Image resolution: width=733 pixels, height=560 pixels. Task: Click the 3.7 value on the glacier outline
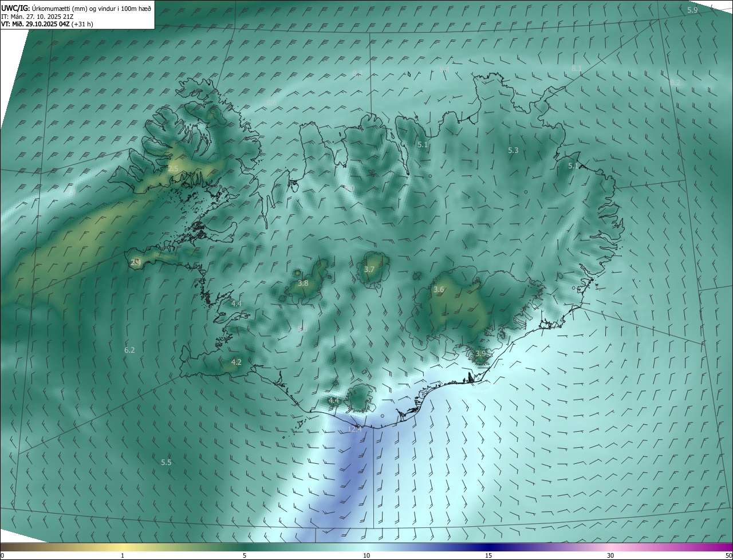(x=369, y=269)
